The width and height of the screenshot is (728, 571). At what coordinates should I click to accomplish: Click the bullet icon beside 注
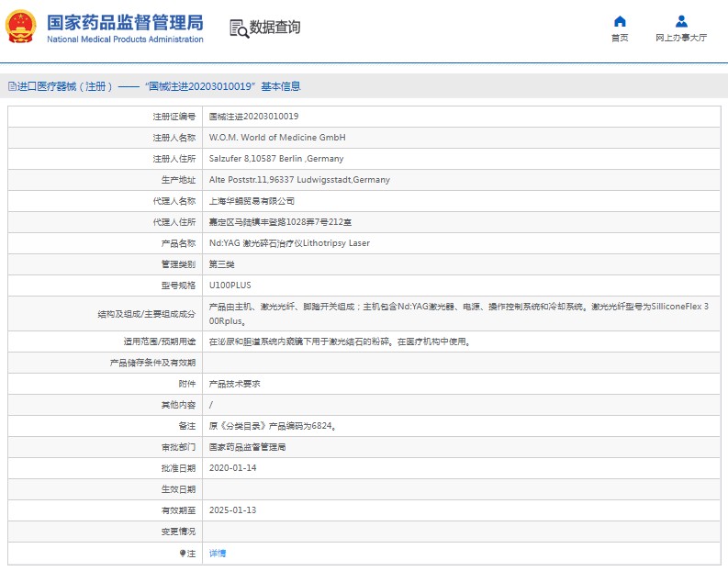[x=182, y=554]
